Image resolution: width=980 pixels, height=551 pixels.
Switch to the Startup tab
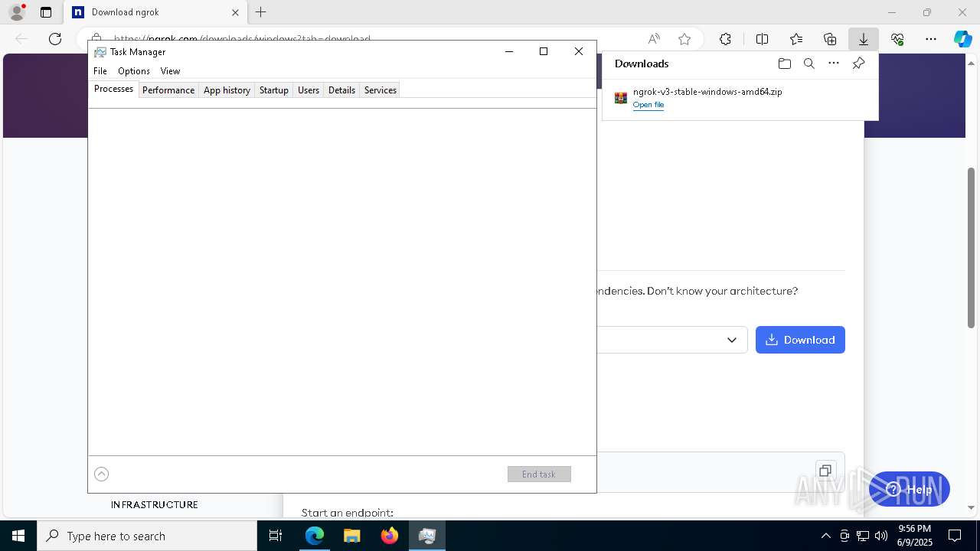pos(273,90)
